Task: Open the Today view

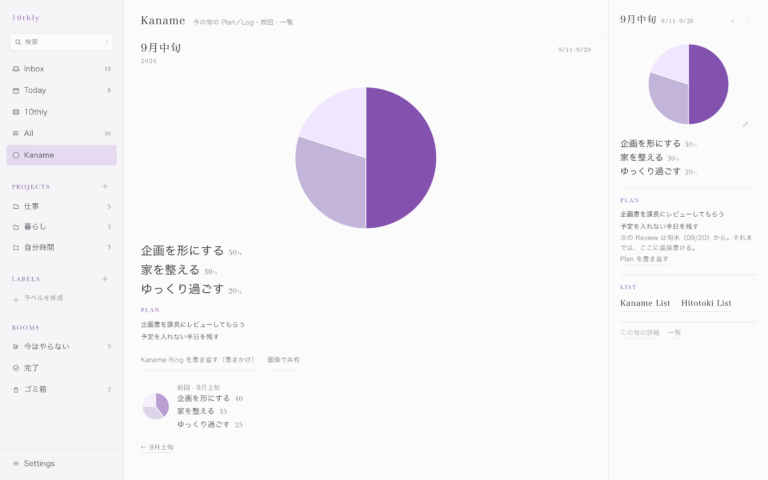Action: tap(62, 90)
